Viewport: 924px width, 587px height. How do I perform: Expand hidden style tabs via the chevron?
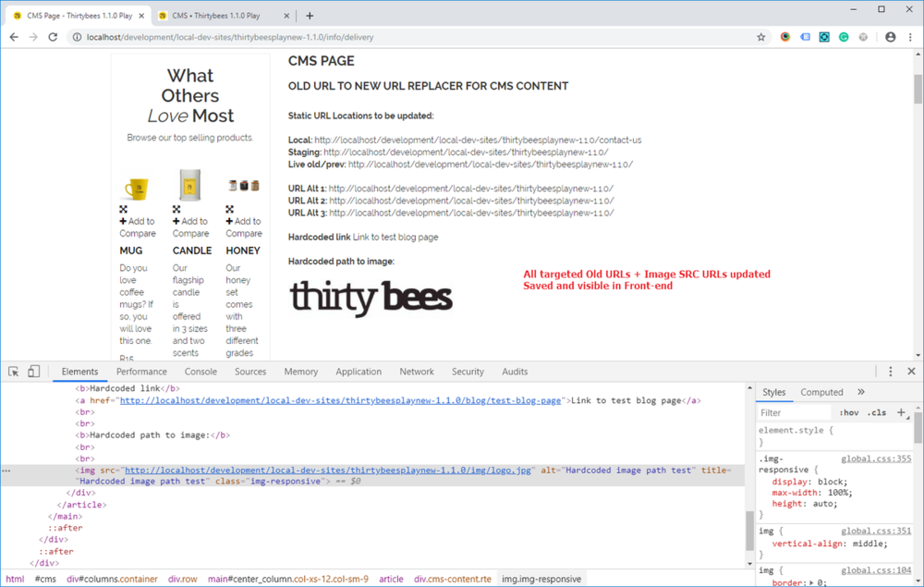click(861, 391)
